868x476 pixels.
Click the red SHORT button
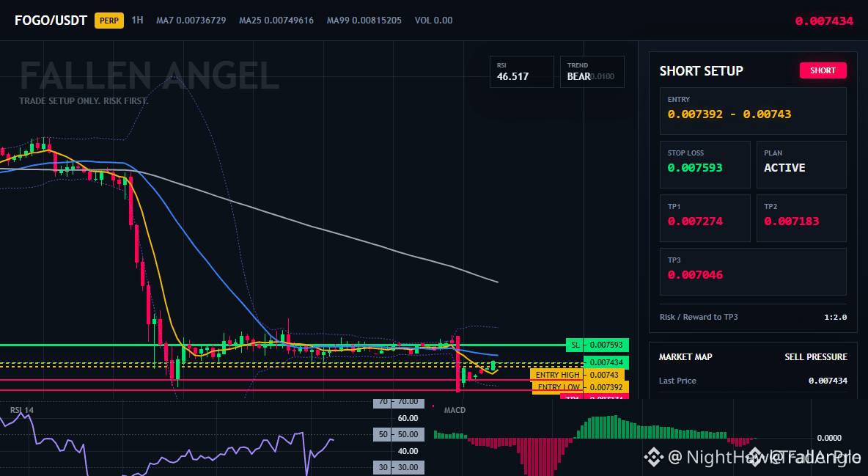point(823,70)
